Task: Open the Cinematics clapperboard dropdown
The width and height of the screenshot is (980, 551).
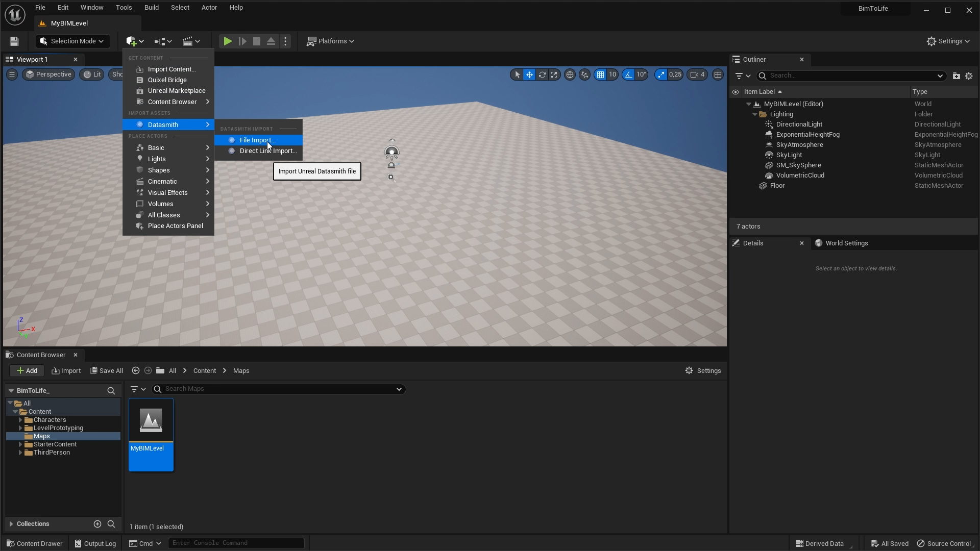Action: click(x=191, y=41)
